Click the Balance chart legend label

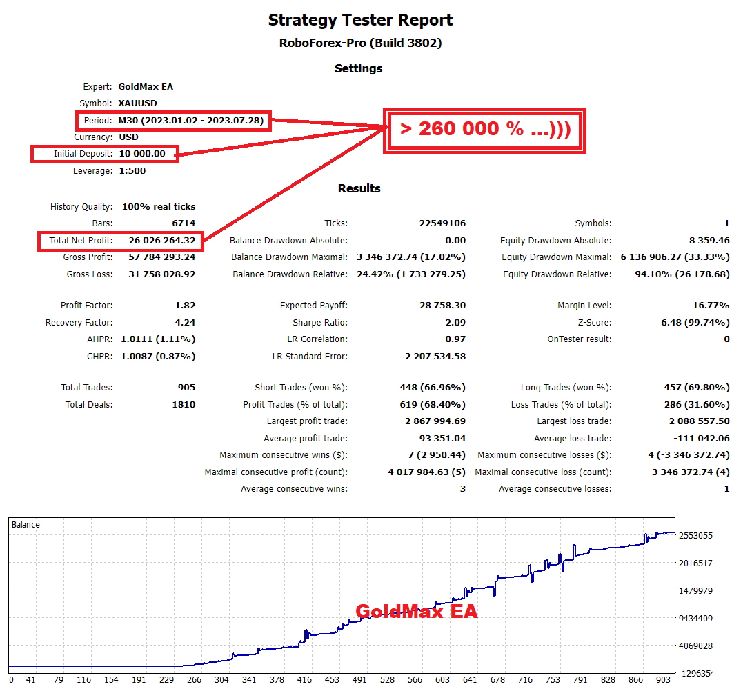click(x=26, y=525)
